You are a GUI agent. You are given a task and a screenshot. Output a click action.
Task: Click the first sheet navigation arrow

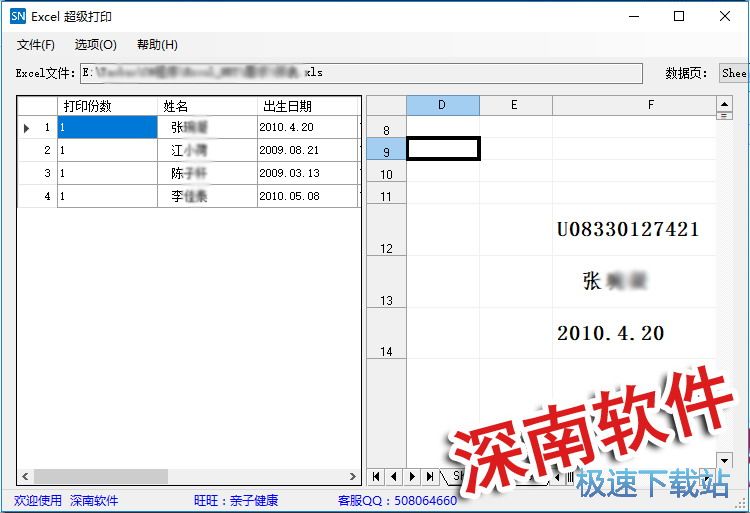[377, 477]
